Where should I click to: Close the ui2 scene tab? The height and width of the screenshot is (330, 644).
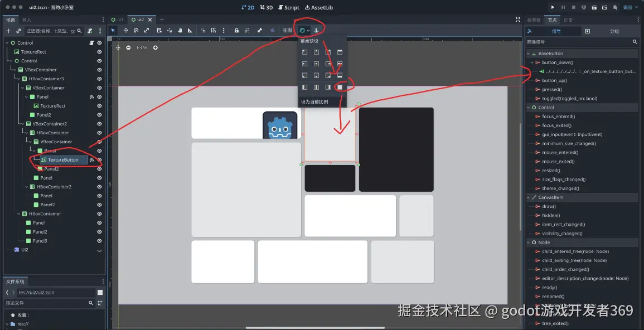150,20
